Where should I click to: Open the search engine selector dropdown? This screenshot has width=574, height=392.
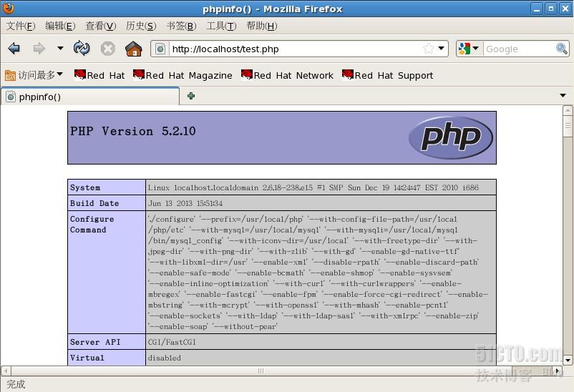point(469,49)
